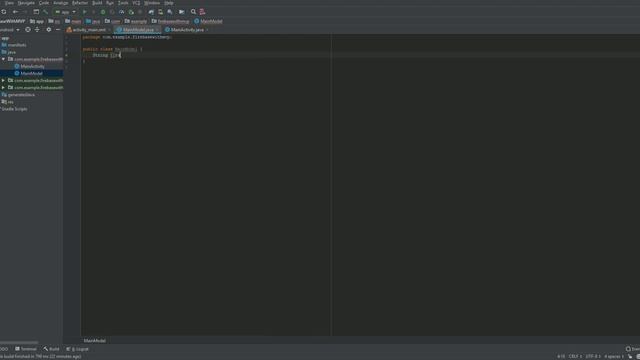Close the MainModel.java tab
The image size is (640, 360).
click(x=158, y=30)
